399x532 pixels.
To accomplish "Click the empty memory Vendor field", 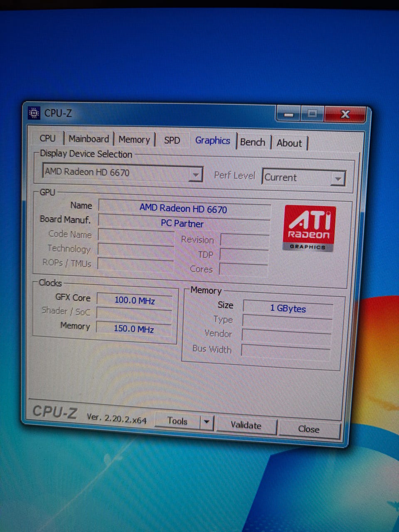I will tap(286, 337).
